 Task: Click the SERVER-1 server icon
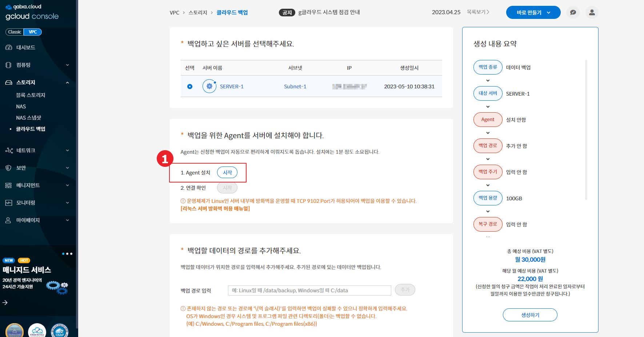click(x=209, y=86)
